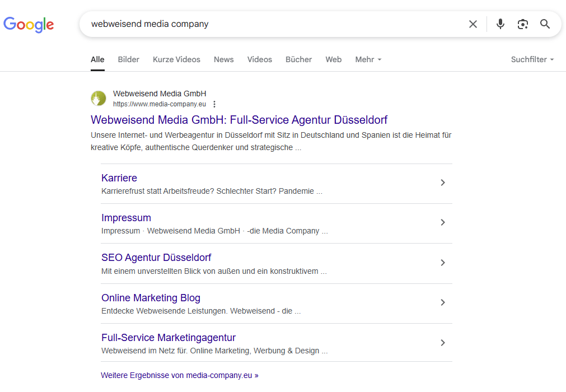Switch to the Bilder tab

[x=129, y=59]
